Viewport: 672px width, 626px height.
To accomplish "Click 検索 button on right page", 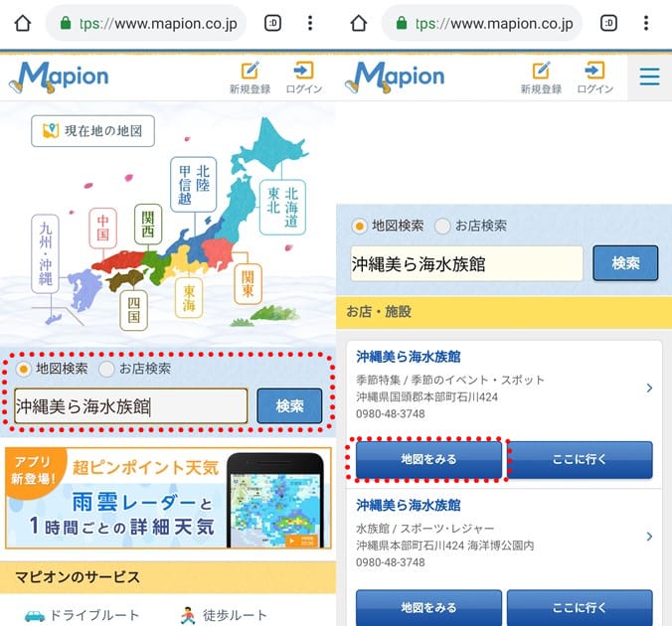I will (x=625, y=263).
